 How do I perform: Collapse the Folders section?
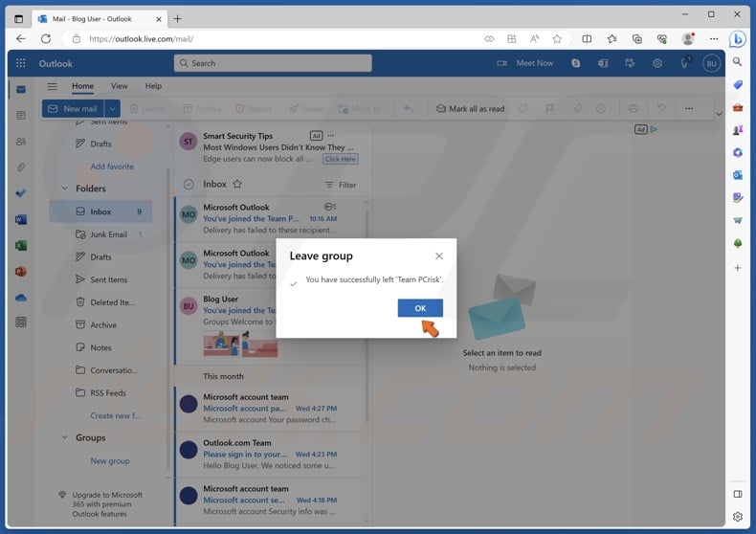[65, 189]
